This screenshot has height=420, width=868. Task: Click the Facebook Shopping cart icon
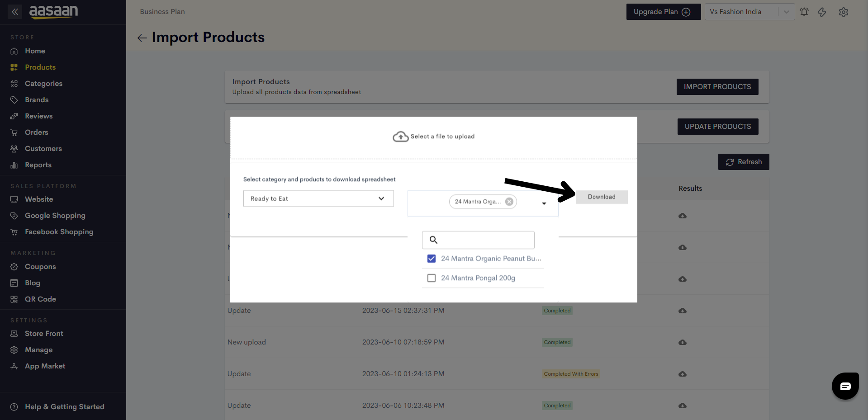14,232
